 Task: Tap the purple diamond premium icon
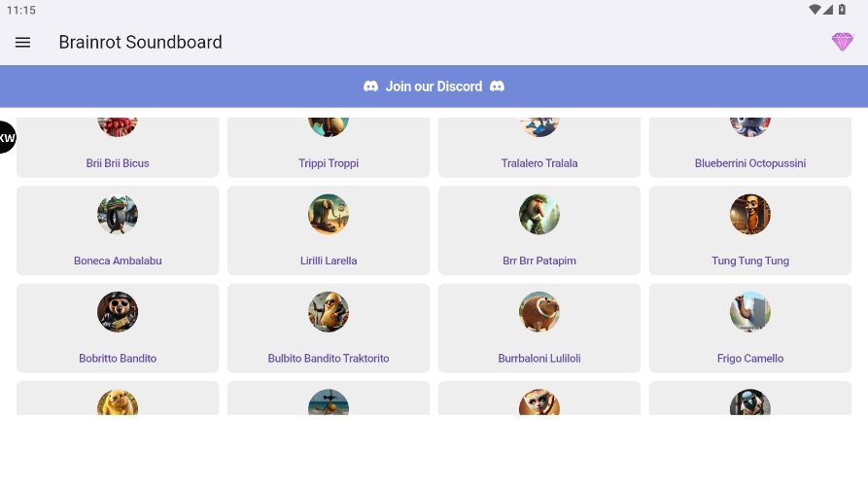click(x=842, y=42)
